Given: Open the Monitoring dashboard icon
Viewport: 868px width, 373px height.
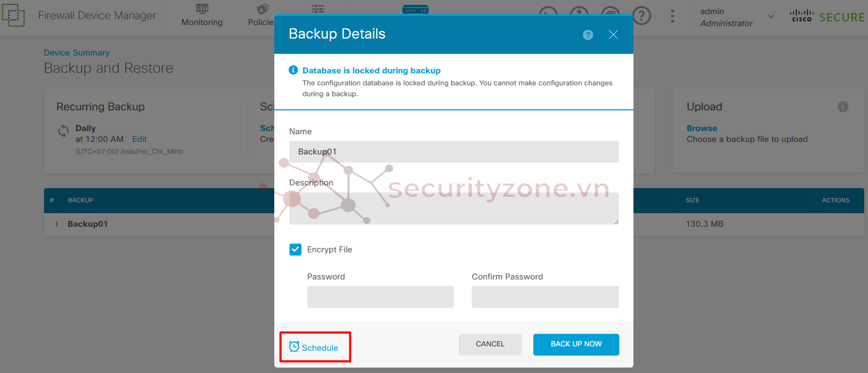Looking at the screenshot, I should 202,9.
